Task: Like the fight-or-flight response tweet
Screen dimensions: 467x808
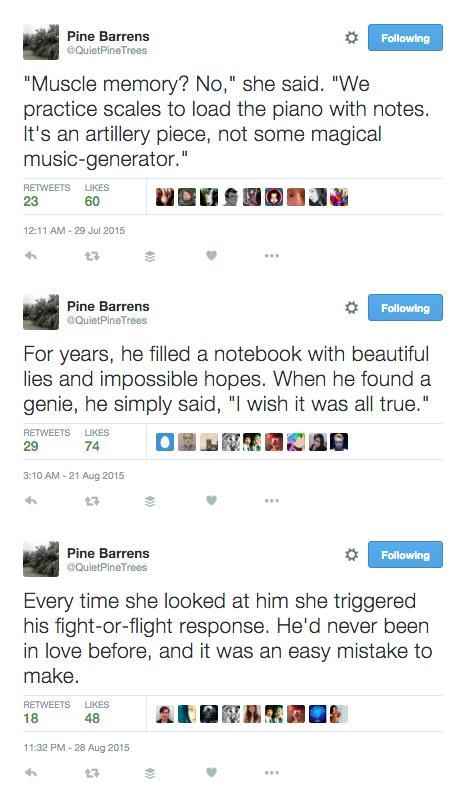Action: (x=211, y=772)
